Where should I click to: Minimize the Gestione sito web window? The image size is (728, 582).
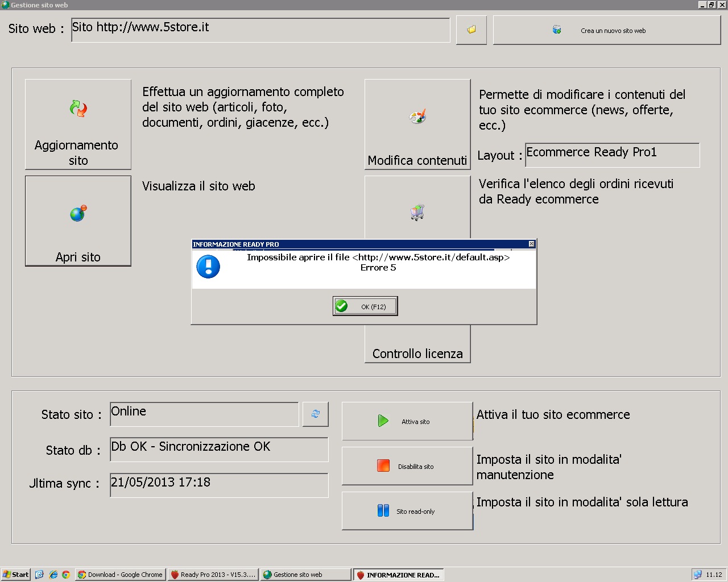(702, 5)
